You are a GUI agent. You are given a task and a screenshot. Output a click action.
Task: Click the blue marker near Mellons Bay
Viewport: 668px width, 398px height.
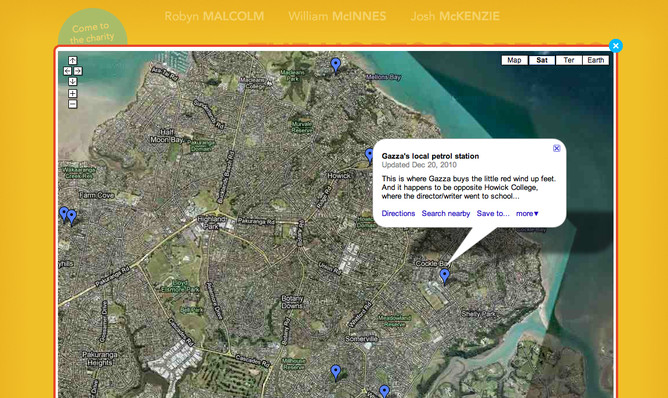click(336, 65)
